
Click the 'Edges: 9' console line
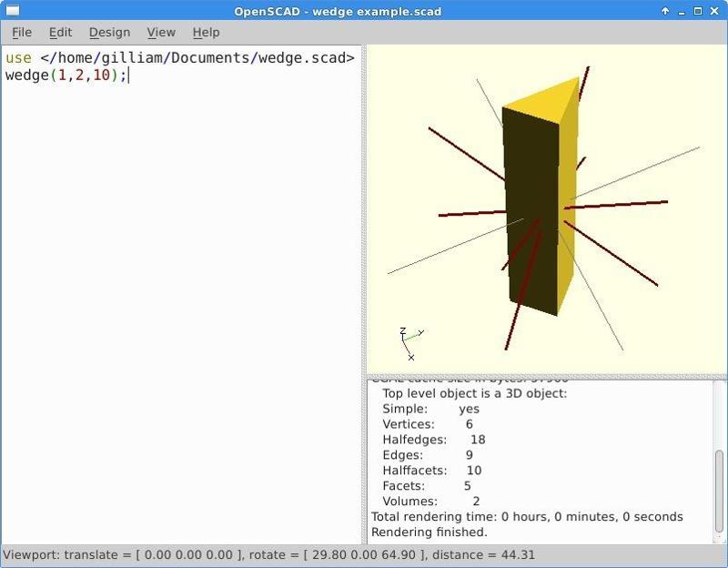coord(428,455)
